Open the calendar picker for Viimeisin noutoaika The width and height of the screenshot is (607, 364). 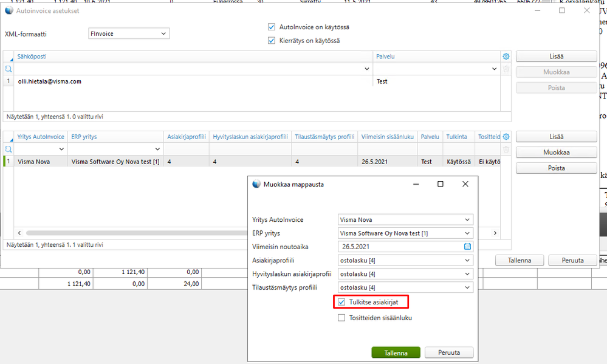coord(467,247)
